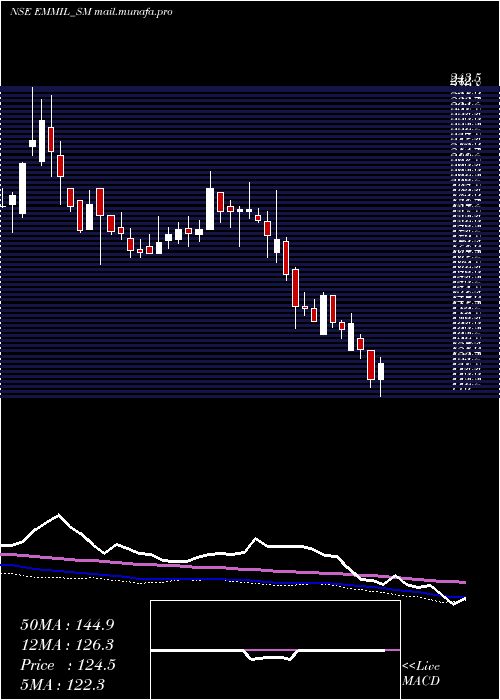
Task: Select the '12MA : 126.3' label
Action: point(67,645)
